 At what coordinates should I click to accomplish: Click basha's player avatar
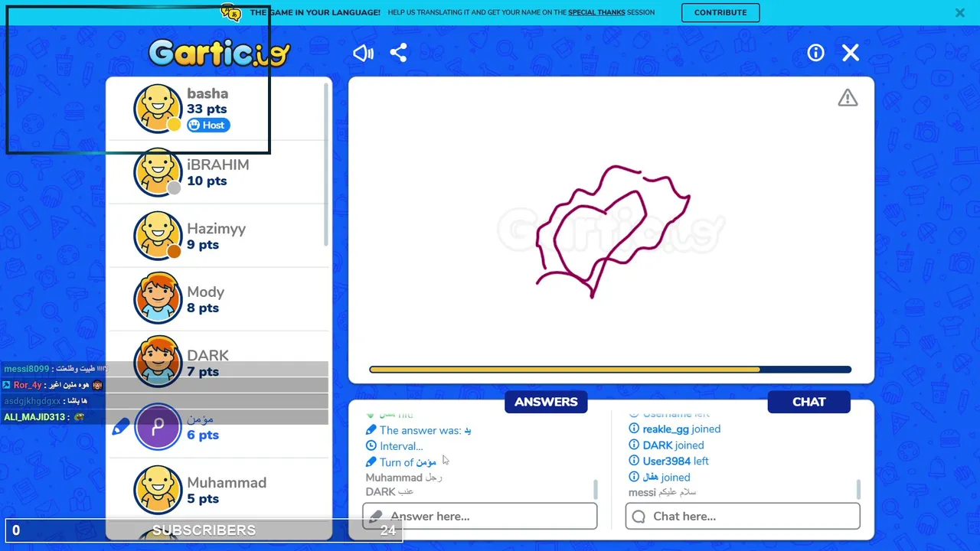tap(158, 109)
